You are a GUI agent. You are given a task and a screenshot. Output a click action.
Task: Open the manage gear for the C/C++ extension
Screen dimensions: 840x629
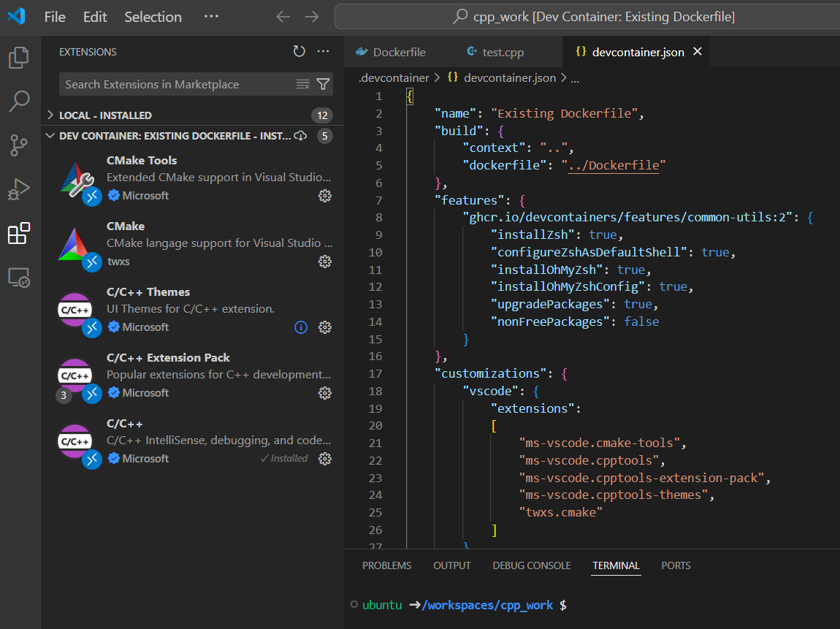(324, 459)
